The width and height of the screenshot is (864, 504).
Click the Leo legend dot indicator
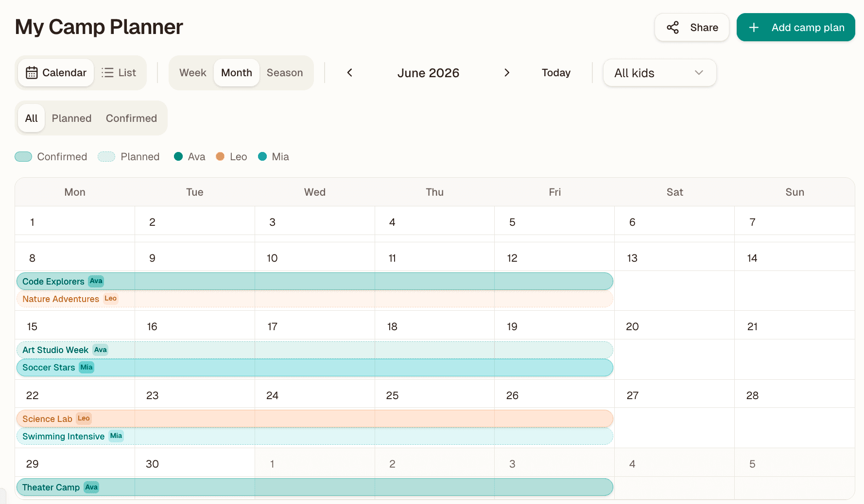click(x=220, y=156)
